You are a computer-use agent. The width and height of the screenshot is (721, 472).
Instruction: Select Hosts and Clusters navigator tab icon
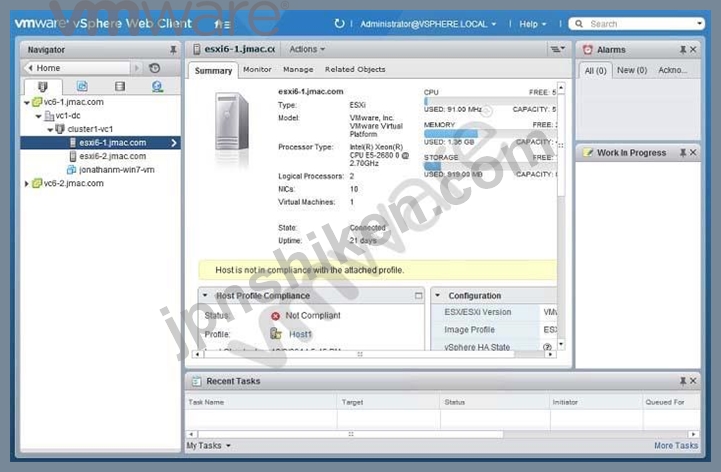click(43, 86)
